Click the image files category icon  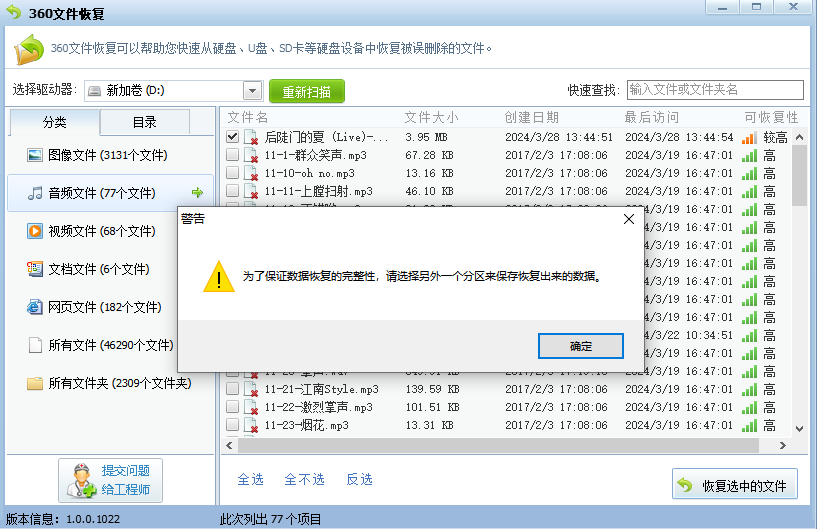[x=35, y=155]
